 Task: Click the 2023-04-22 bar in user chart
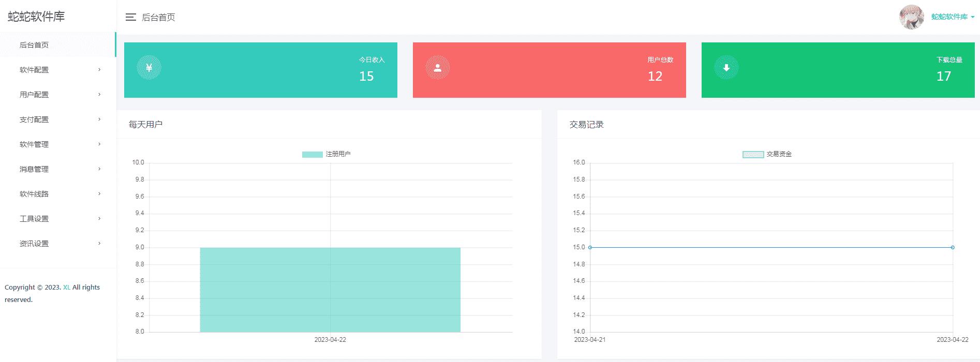(x=330, y=290)
